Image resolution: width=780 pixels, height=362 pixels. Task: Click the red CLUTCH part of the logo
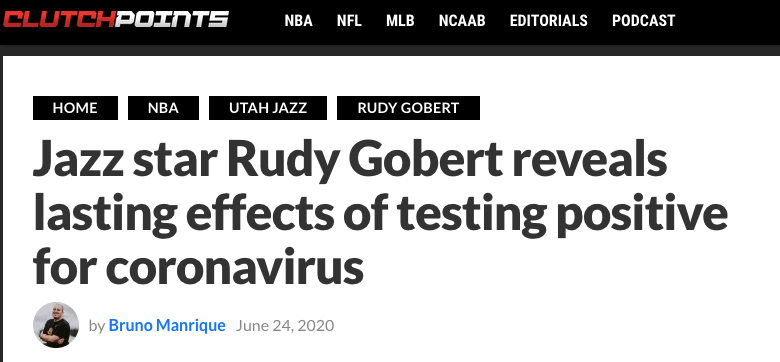click(x=59, y=19)
